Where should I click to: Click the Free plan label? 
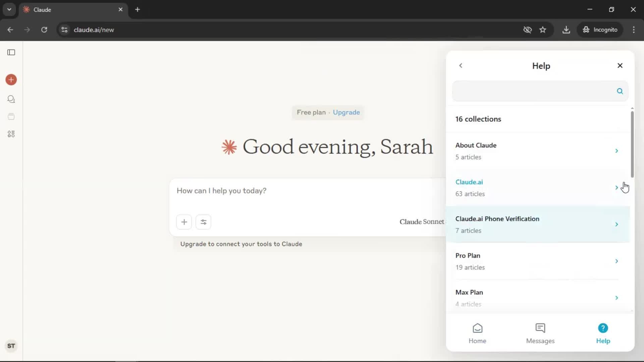click(x=311, y=112)
